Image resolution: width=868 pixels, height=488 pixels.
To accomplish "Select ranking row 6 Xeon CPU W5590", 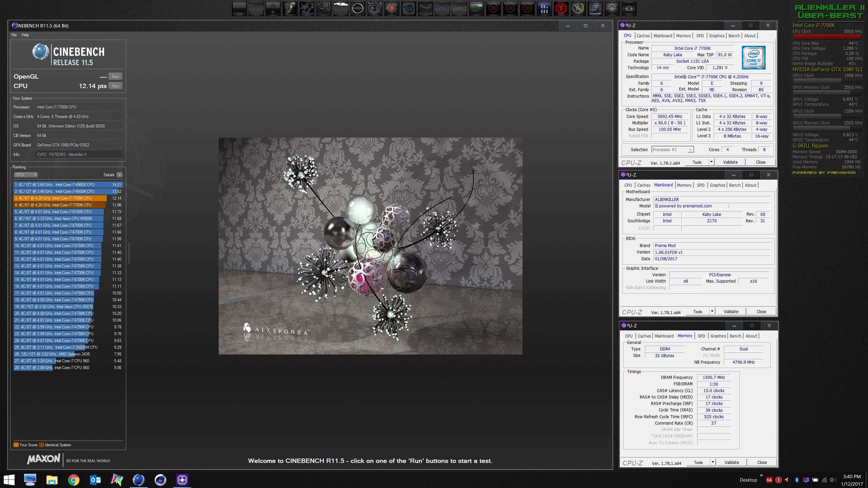I will pyautogui.click(x=68, y=219).
